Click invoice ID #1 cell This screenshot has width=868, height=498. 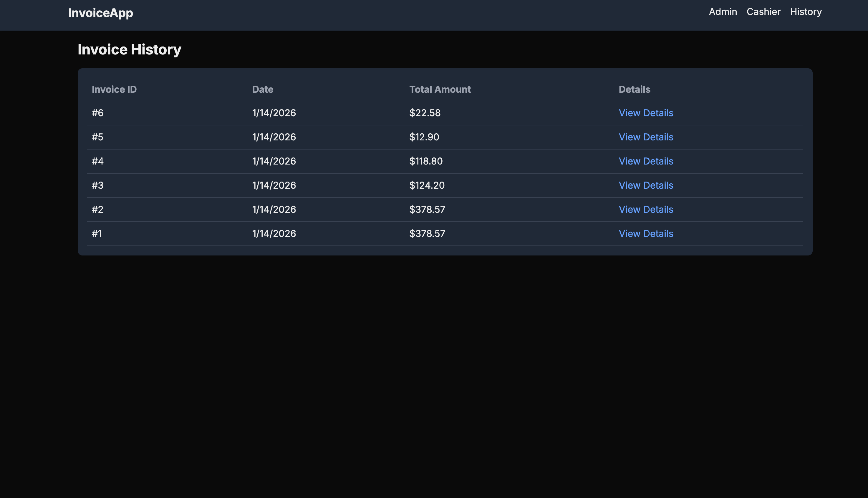[x=97, y=234]
